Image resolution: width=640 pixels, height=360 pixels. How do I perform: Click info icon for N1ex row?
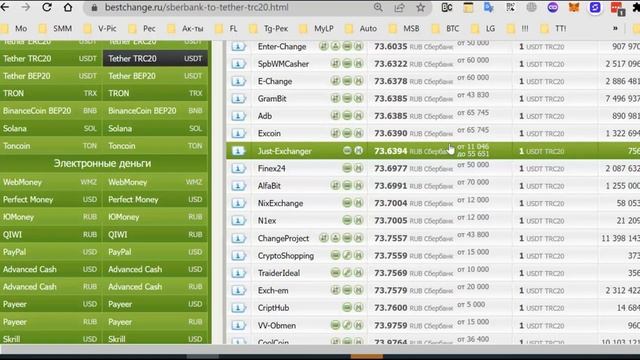pos(238,221)
